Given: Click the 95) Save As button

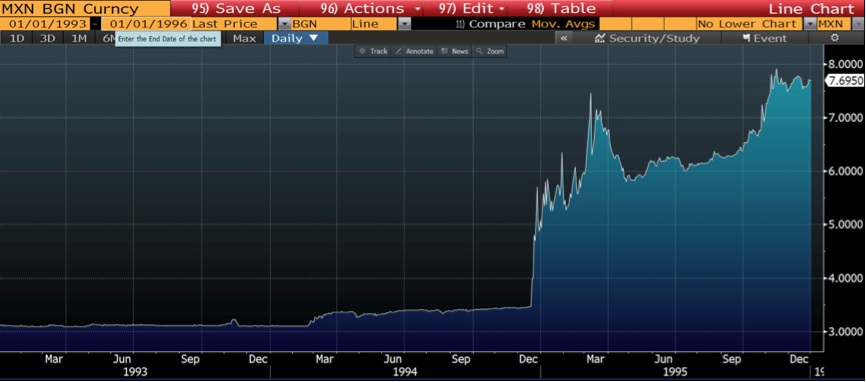Looking at the screenshot, I should pyautogui.click(x=236, y=8).
